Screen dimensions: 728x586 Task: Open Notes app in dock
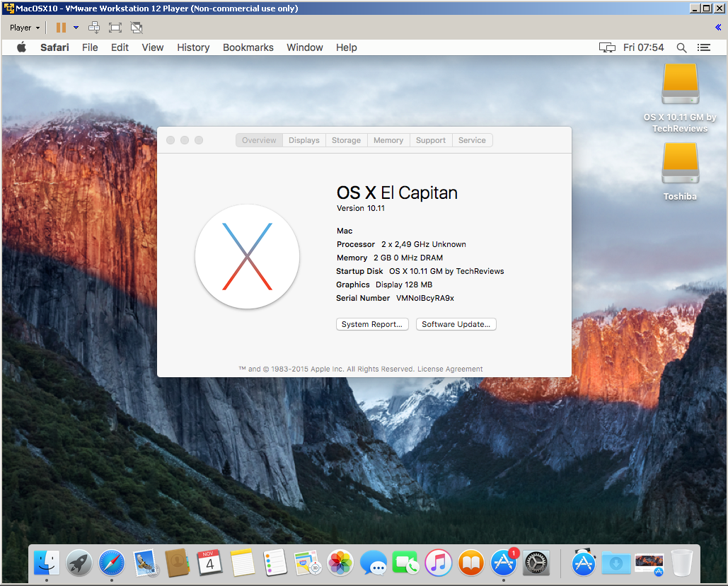tap(243, 563)
